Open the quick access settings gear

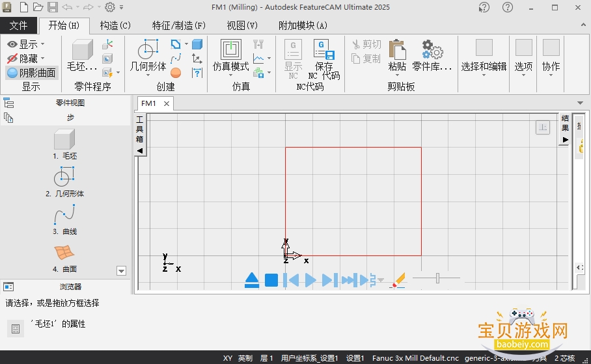(110, 6)
